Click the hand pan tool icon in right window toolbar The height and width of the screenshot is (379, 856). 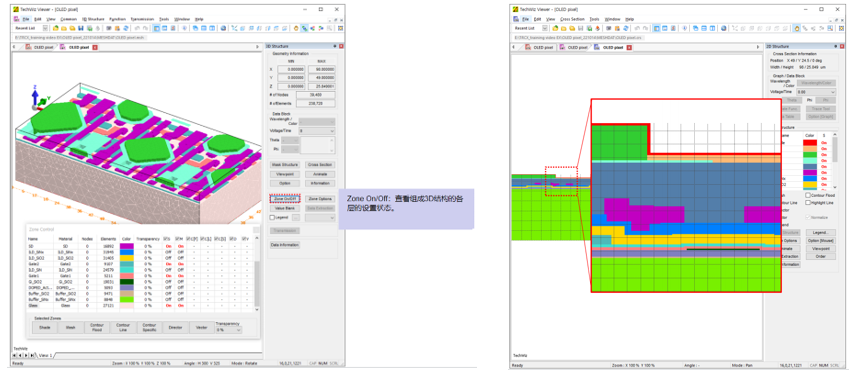coord(797,28)
